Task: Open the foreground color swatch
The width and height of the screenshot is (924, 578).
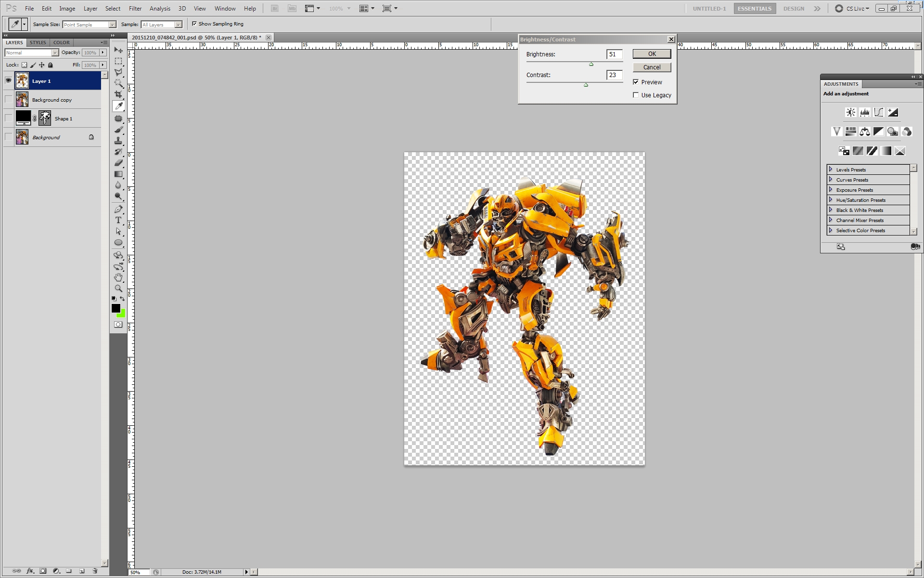Action: (115, 308)
